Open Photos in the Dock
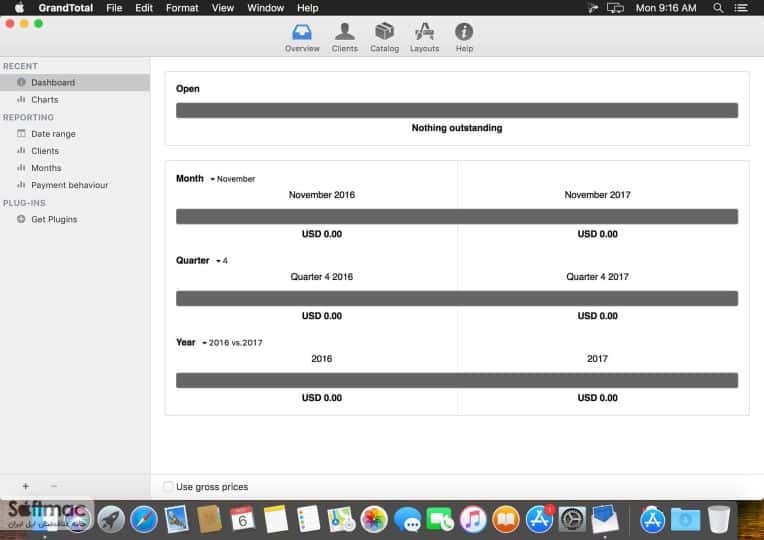The image size is (764, 540). coord(374,520)
